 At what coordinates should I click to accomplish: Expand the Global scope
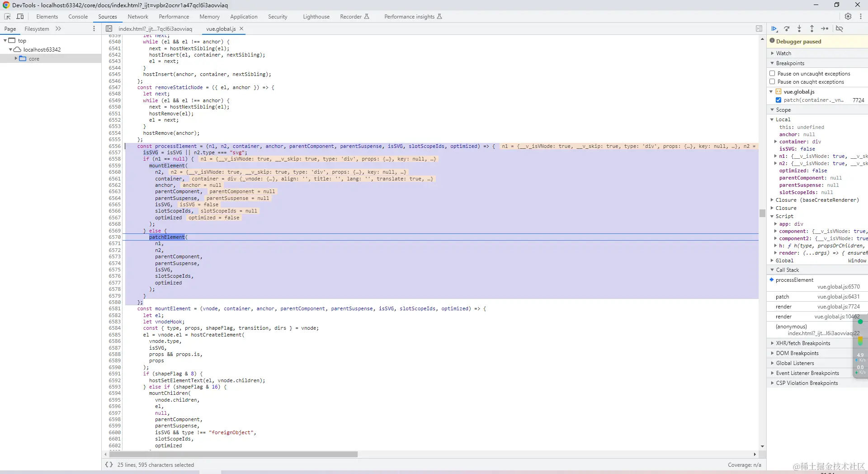(773, 261)
